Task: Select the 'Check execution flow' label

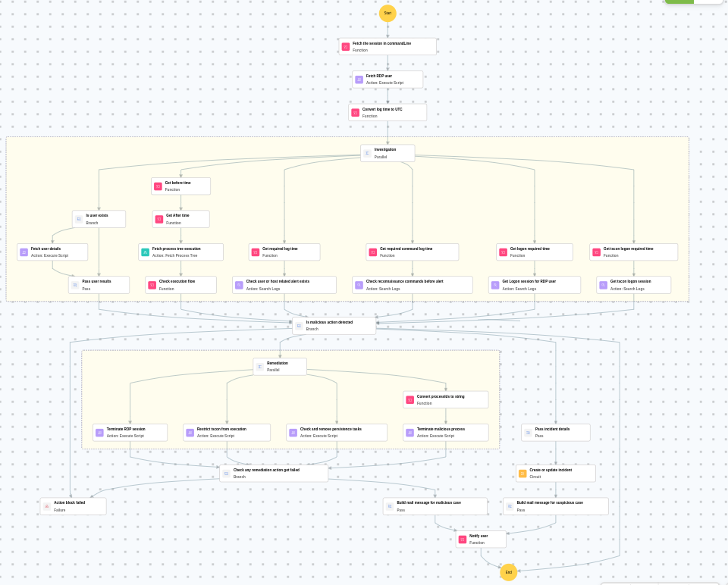Action: (x=177, y=281)
